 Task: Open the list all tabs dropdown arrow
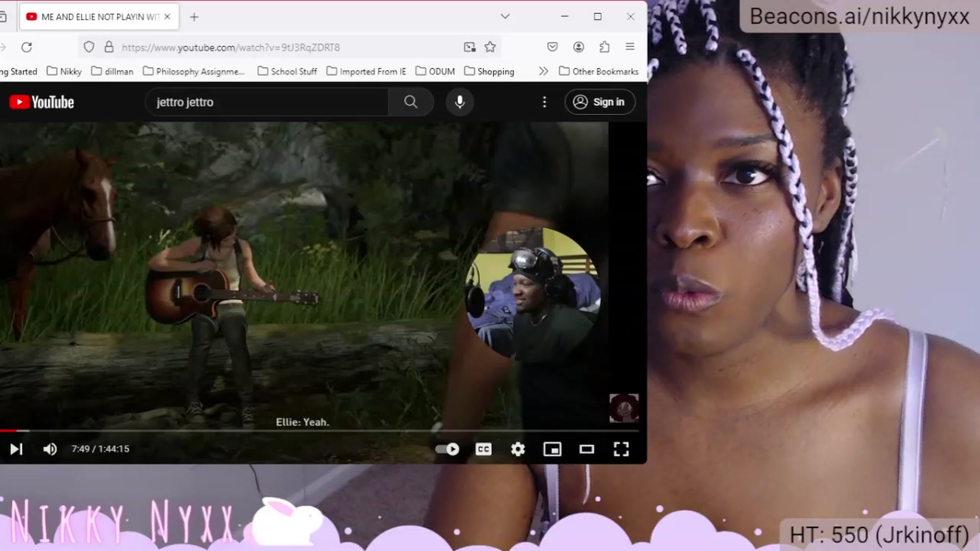tap(505, 16)
